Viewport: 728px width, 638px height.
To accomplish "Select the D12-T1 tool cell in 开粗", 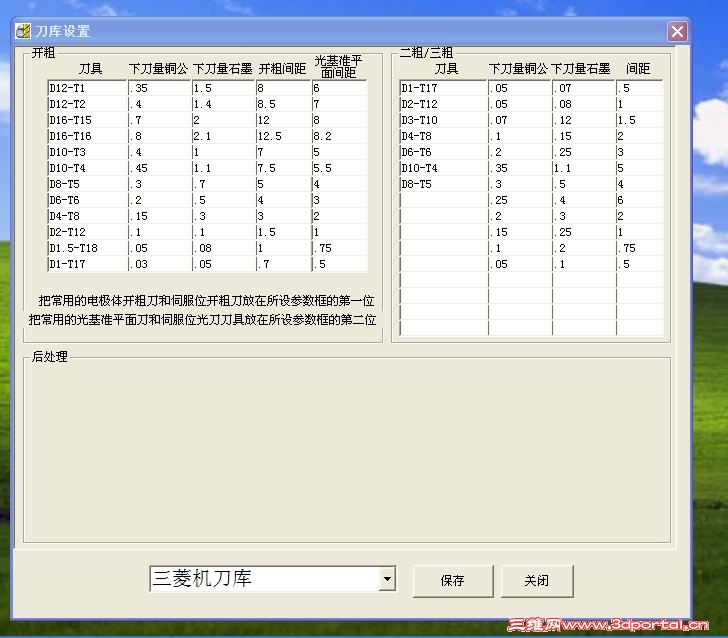I will click(87, 88).
